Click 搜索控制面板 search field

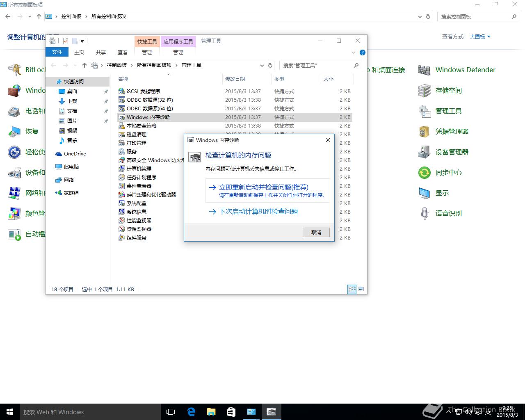click(x=478, y=16)
